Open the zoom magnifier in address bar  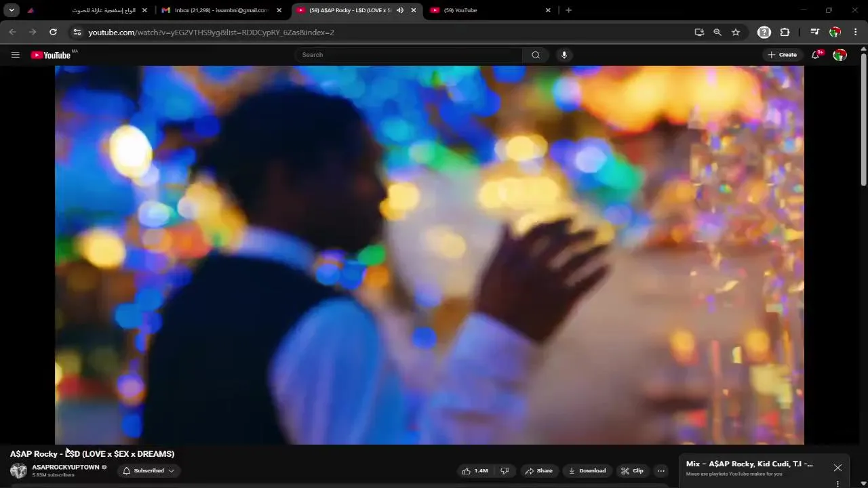[x=717, y=32]
